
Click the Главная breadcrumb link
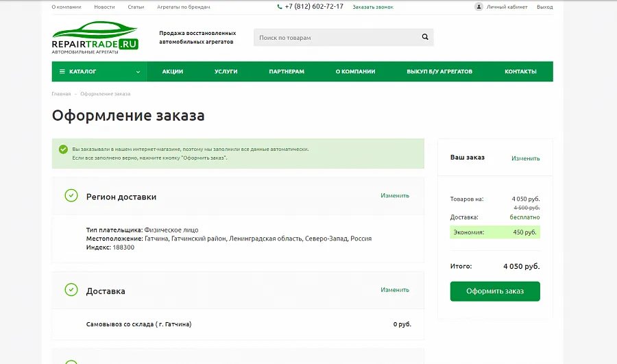[61, 94]
